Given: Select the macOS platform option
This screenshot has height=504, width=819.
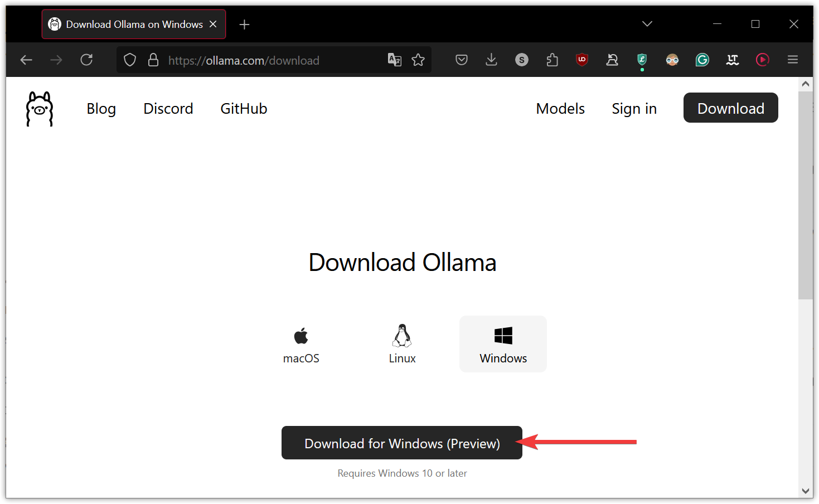Looking at the screenshot, I should 301,343.
